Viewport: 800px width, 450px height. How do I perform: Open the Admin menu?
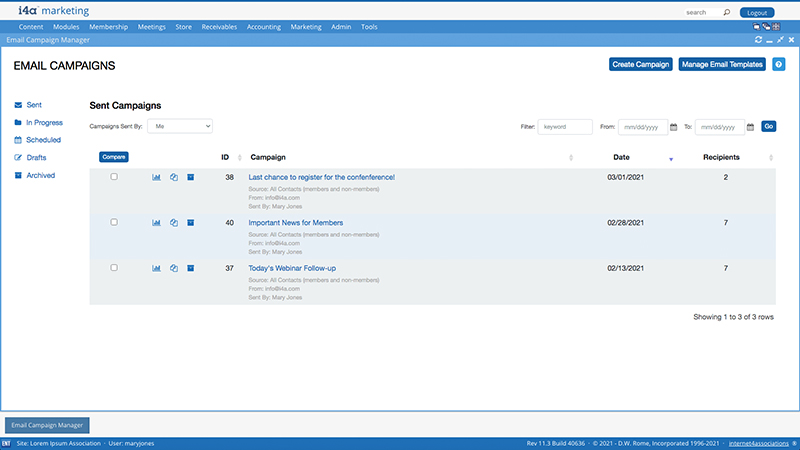(341, 27)
